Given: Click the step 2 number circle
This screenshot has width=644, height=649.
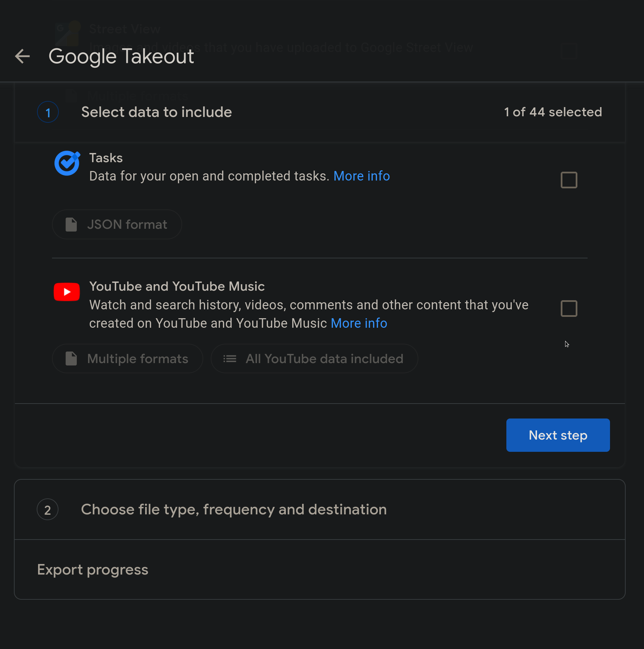Looking at the screenshot, I should click(48, 510).
